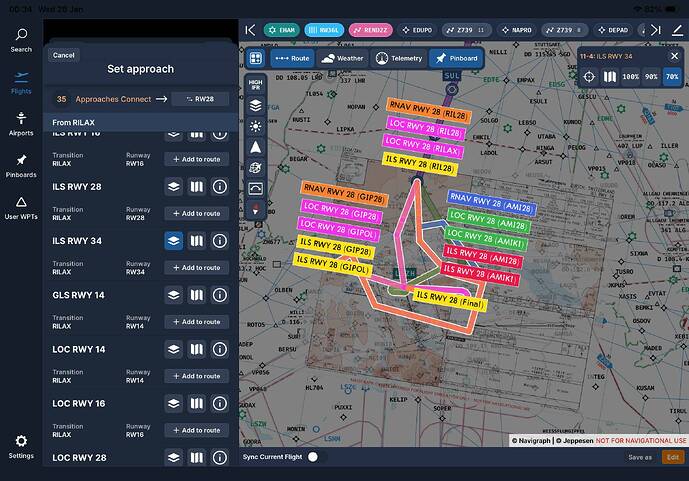Disable active overlay for ILS RWY 34
Viewport: 689px width, 481px height.
[174, 241]
